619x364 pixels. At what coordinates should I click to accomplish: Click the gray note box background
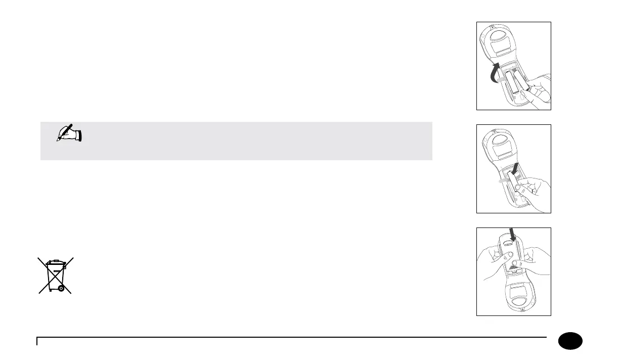point(253,141)
